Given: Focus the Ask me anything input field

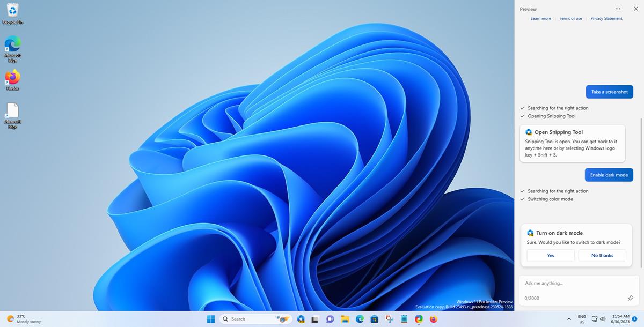Looking at the screenshot, I should 574,283.
